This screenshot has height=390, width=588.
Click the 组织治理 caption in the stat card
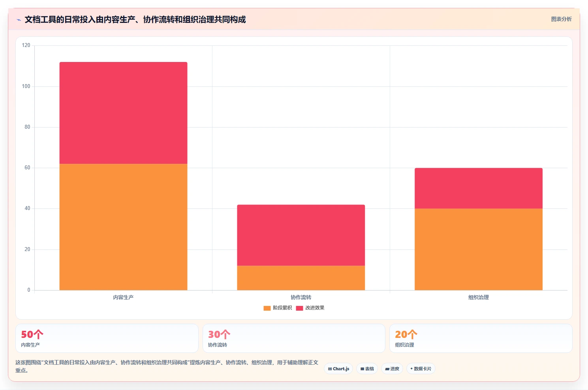click(x=404, y=345)
